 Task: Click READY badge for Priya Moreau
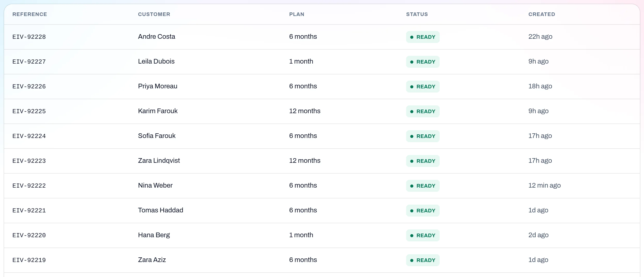423,87
